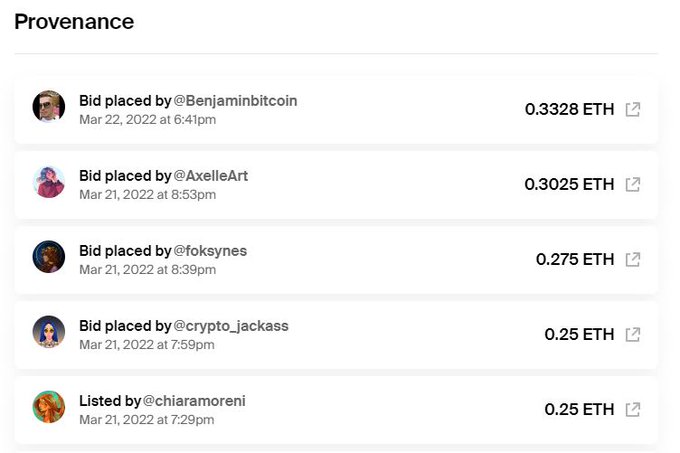Open external link for chiaramoreni's listing
The height and width of the screenshot is (453, 680).
point(632,409)
